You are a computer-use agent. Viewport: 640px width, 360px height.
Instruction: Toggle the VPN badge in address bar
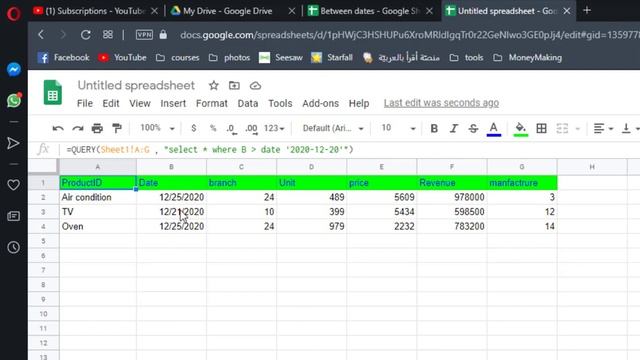(144, 35)
